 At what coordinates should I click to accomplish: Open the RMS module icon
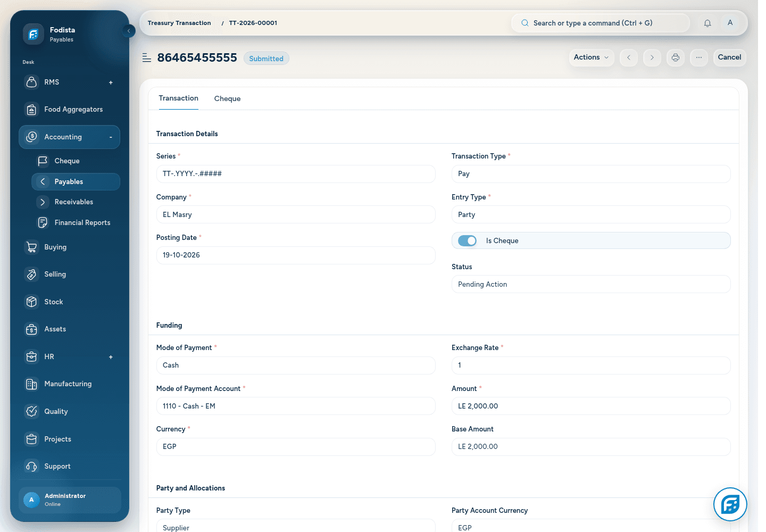32,82
